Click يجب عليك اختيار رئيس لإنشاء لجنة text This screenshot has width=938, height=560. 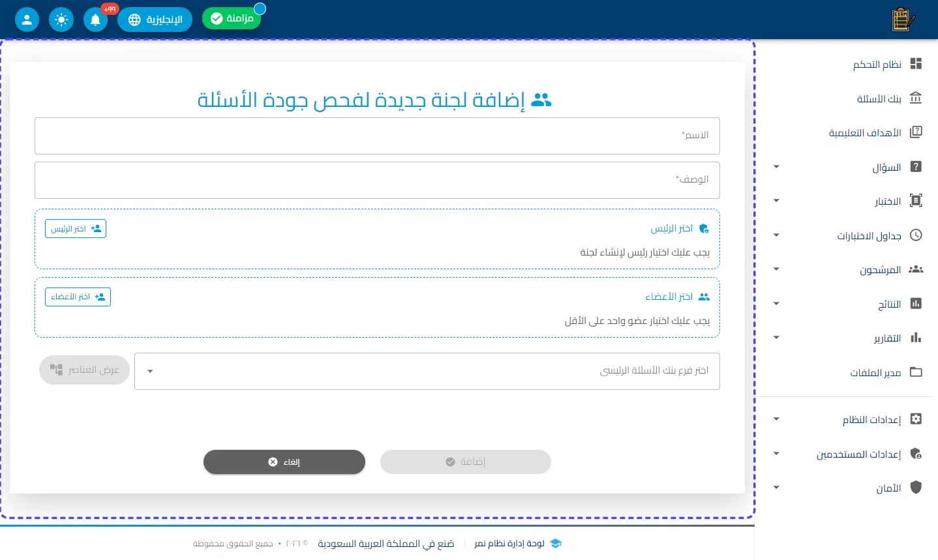coord(645,252)
